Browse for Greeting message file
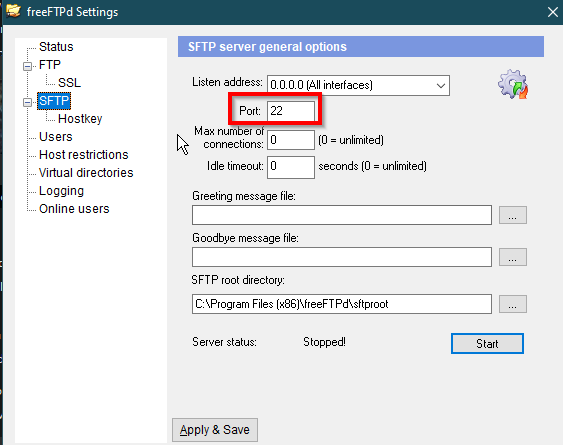 click(x=513, y=215)
